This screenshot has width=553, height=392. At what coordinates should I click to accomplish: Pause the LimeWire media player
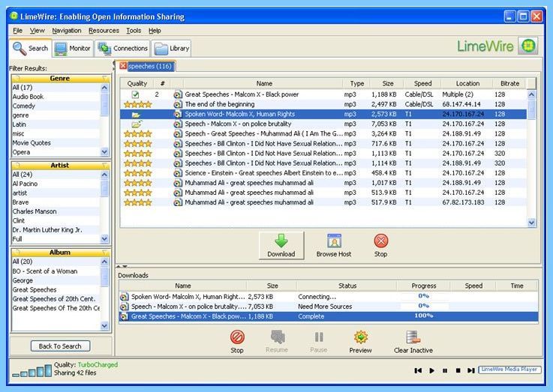click(x=445, y=370)
